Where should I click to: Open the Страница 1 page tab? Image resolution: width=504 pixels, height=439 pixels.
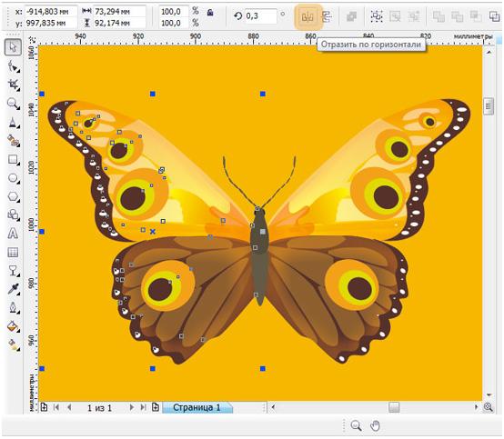pos(197,407)
